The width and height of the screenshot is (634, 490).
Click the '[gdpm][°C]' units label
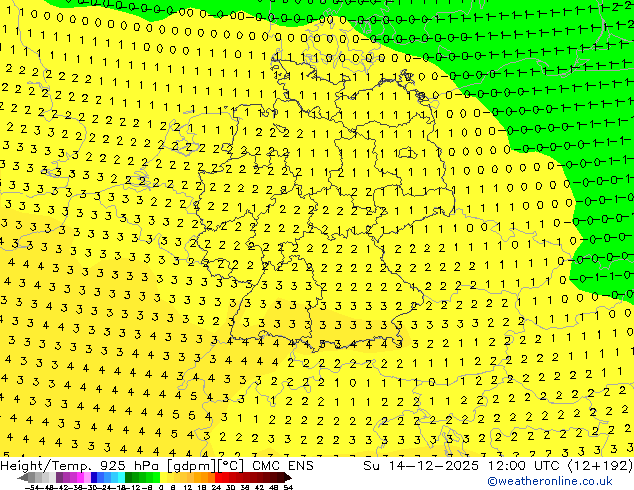(x=205, y=466)
